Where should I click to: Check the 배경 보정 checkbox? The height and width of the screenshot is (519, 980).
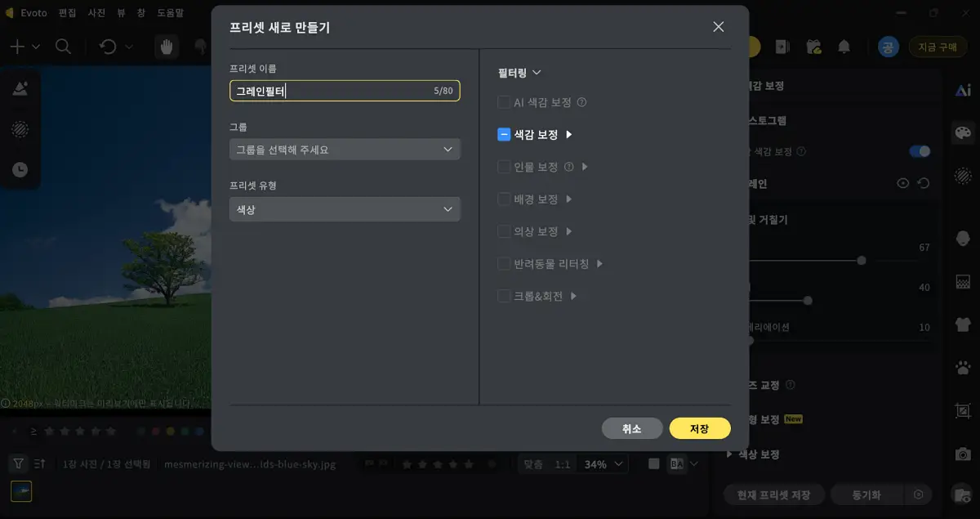coord(504,199)
